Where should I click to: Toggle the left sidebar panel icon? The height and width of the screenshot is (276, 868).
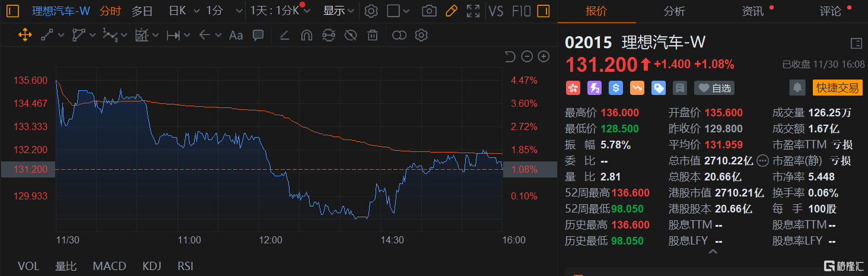point(13,11)
